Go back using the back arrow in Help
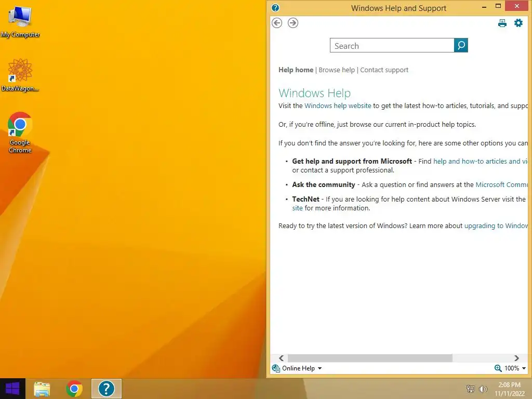This screenshot has height=399, width=532. tap(277, 23)
